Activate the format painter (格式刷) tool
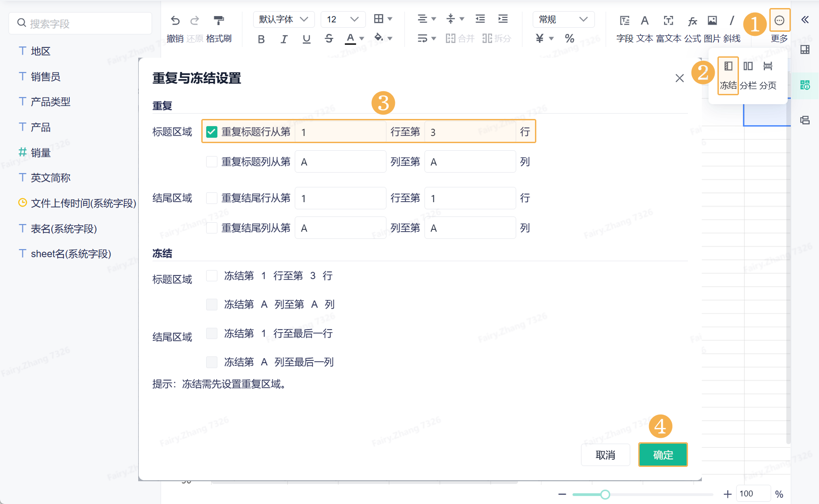Image resolution: width=819 pixels, height=504 pixels. pos(219,20)
